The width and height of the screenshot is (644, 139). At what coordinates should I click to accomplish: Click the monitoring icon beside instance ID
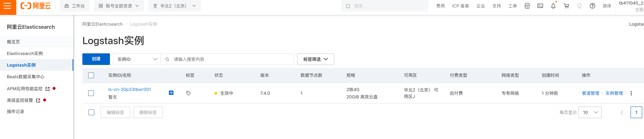(x=171, y=93)
